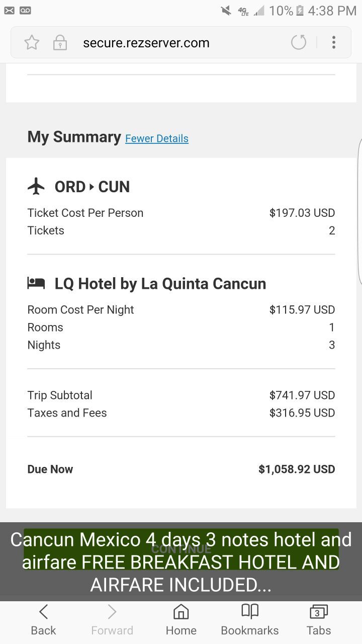Tap the Due Now total amount

click(x=297, y=469)
